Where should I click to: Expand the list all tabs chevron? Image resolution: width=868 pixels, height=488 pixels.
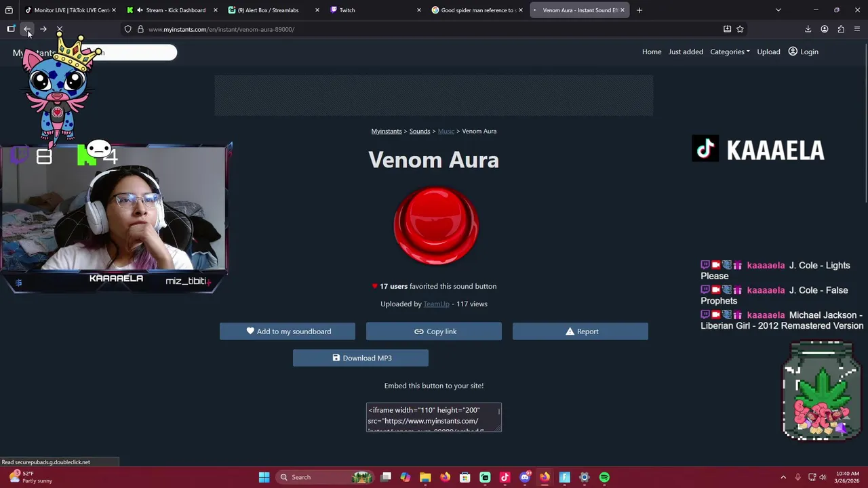point(778,10)
